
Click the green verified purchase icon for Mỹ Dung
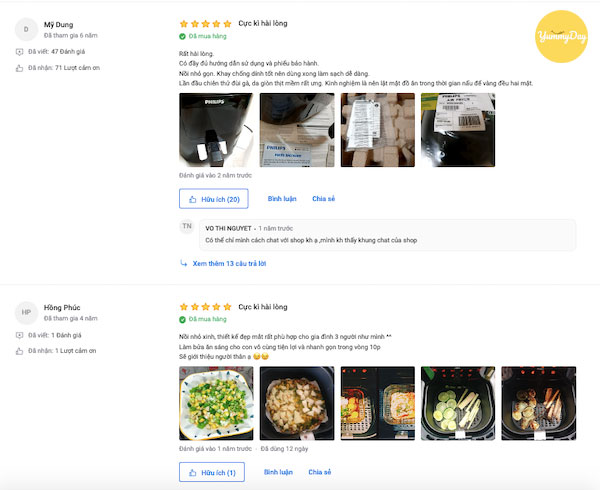[x=183, y=36]
